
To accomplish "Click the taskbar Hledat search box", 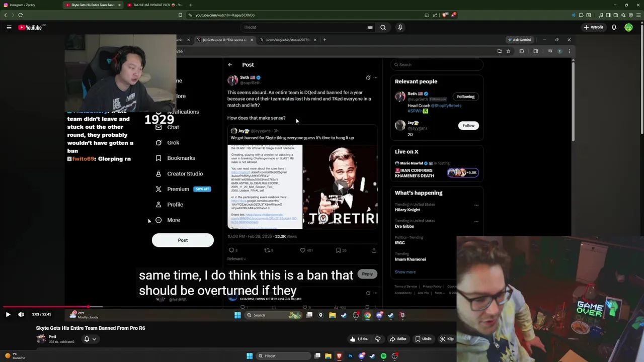I will click(283, 356).
